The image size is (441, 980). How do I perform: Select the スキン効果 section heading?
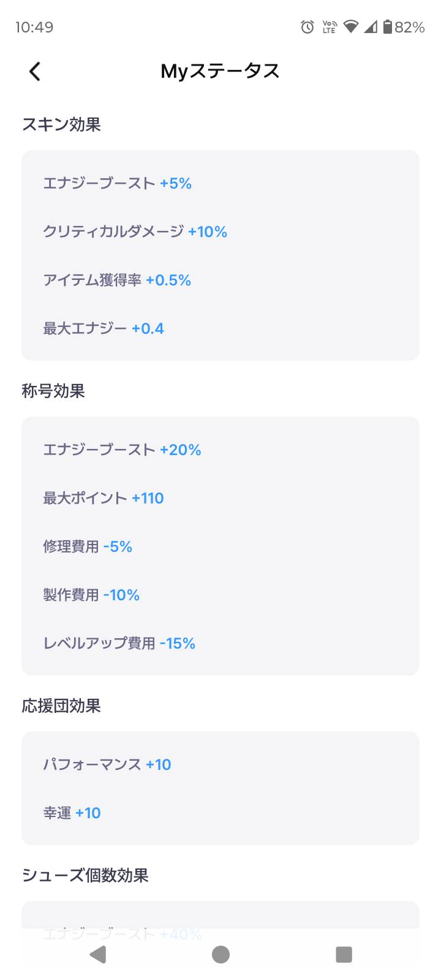[x=61, y=124]
